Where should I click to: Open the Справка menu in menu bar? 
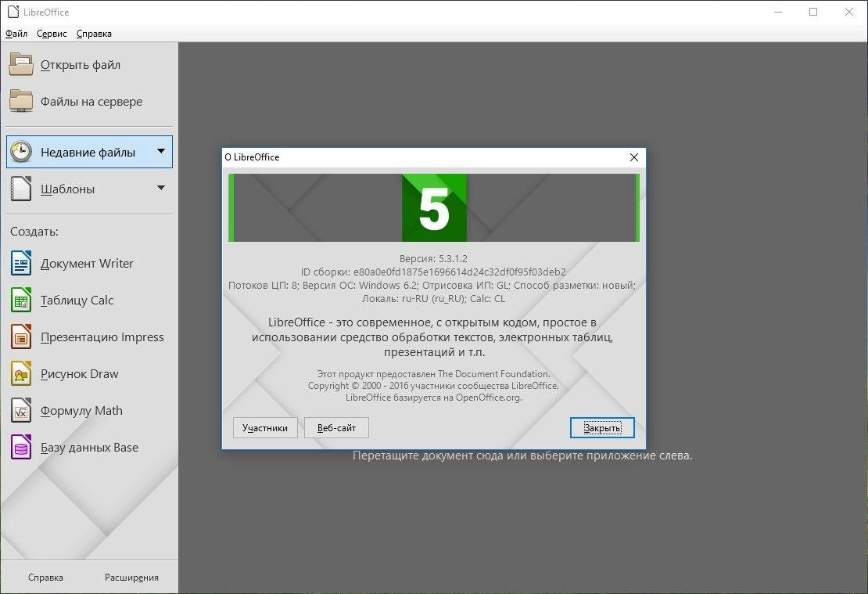click(x=94, y=33)
